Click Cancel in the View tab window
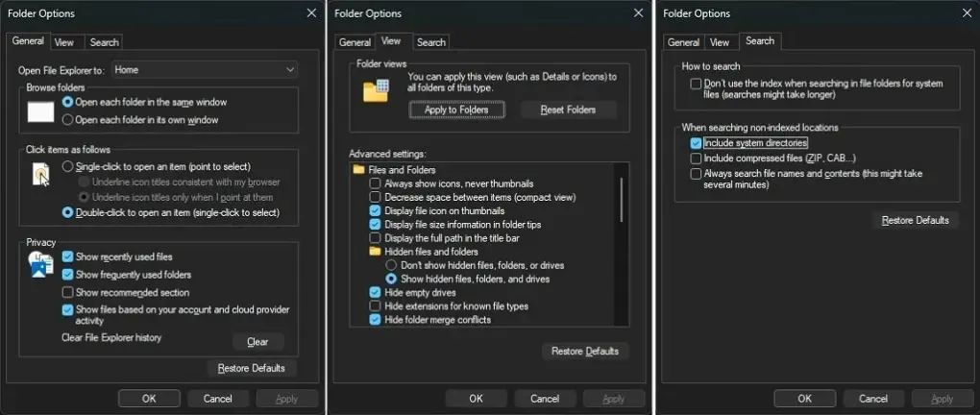The image size is (980, 415). [x=545, y=398]
